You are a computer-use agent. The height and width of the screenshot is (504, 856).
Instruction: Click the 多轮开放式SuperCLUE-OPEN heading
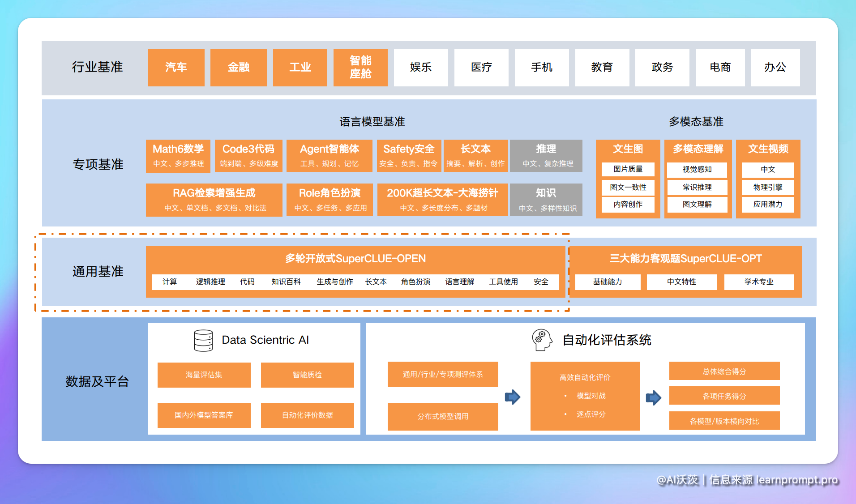click(x=355, y=259)
